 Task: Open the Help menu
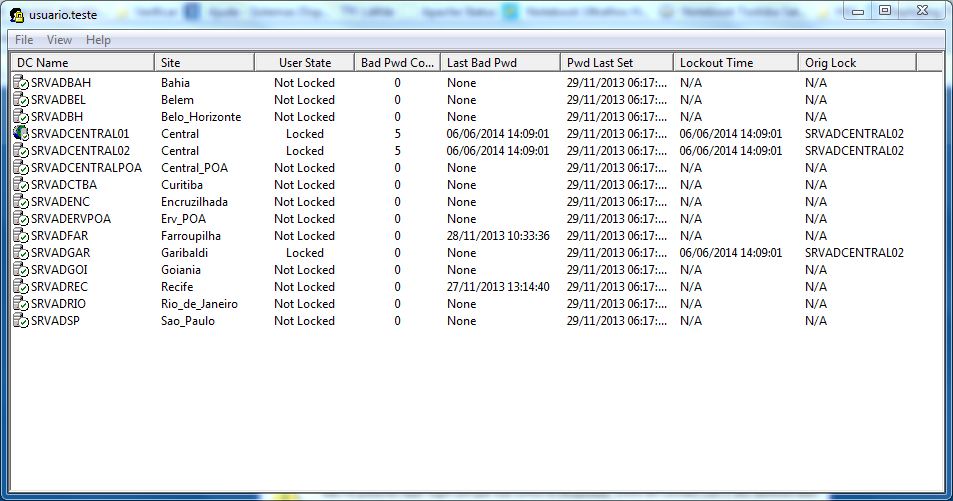coord(98,40)
